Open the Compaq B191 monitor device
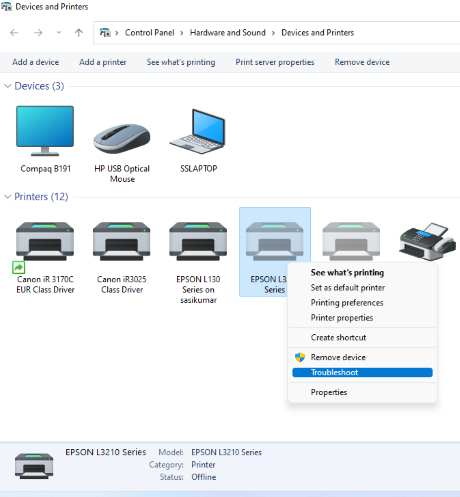The height and width of the screenshot is (497, 460). pos(45,131)
